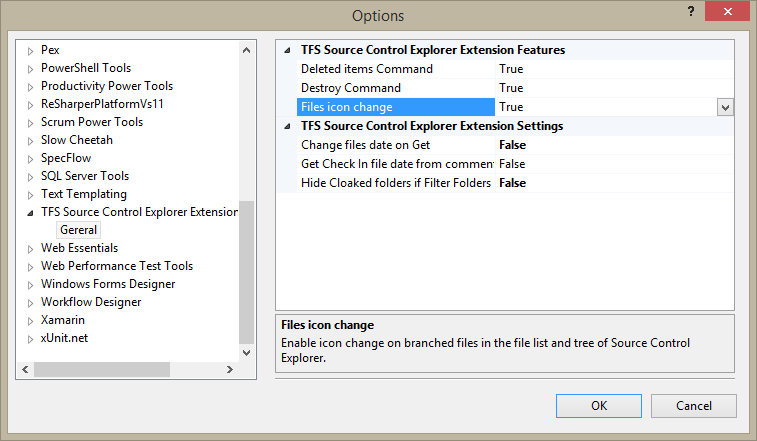Image resolution: width=757 pixels, height=441 pixels.
Task: Click the Help question mark icon
Action: pyautogui.click(x=690, y=10)
